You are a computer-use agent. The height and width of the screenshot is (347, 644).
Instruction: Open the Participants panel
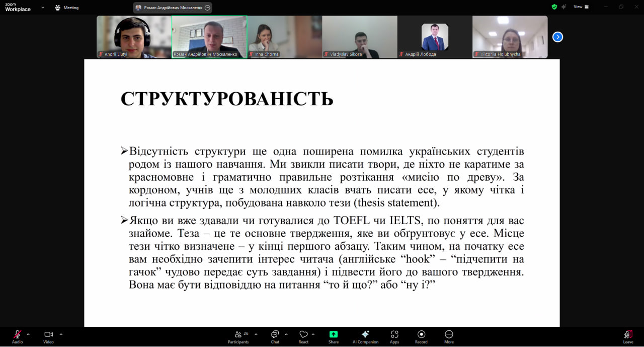[x=238, y=336]
